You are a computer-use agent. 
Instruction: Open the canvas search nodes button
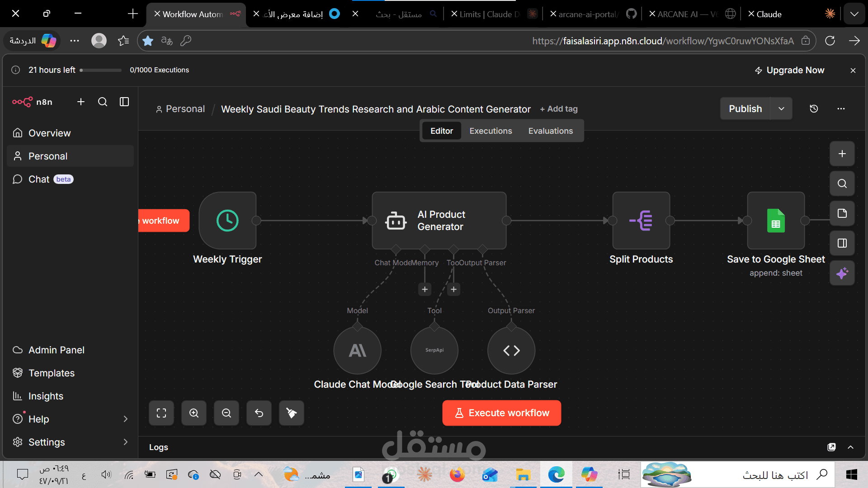[842, 183]
